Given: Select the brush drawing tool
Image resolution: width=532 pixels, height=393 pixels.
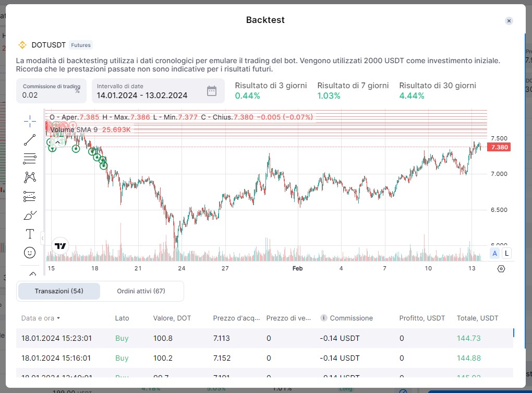Looking at the screenshot, I should [30, 215].
